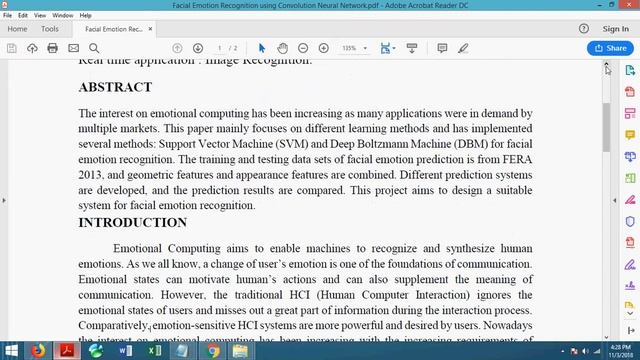This screenshot has height=360, width=640.
Task: Click the Save file icon
Action: (x=11, y=48)
